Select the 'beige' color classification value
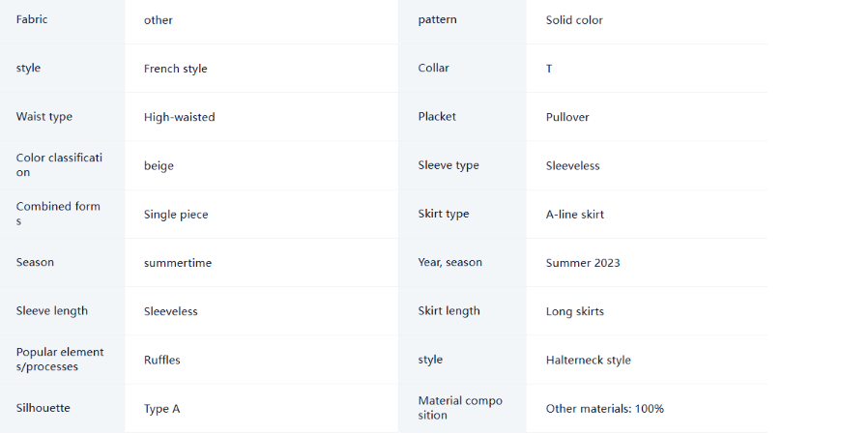 159,166
